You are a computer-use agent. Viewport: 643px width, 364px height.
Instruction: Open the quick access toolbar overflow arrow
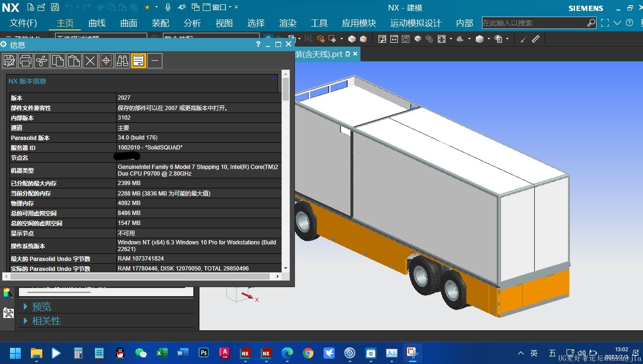click(236, 7)
